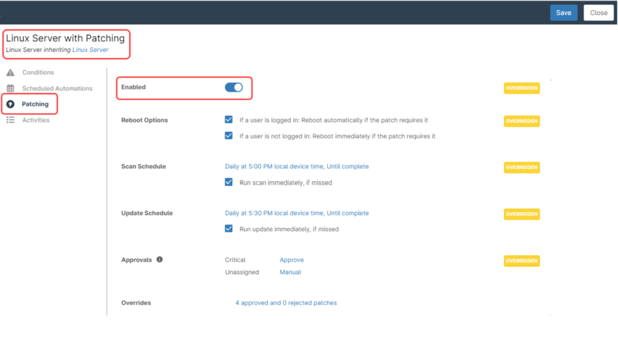The width and height of the screenshot is (618, 364).
Task: Open the Critical approval Approve dropdown
Action: click(291, 260)
